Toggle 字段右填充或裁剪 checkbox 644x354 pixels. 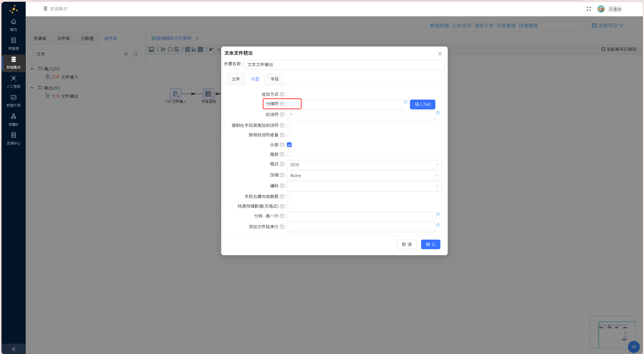point(289,197)
